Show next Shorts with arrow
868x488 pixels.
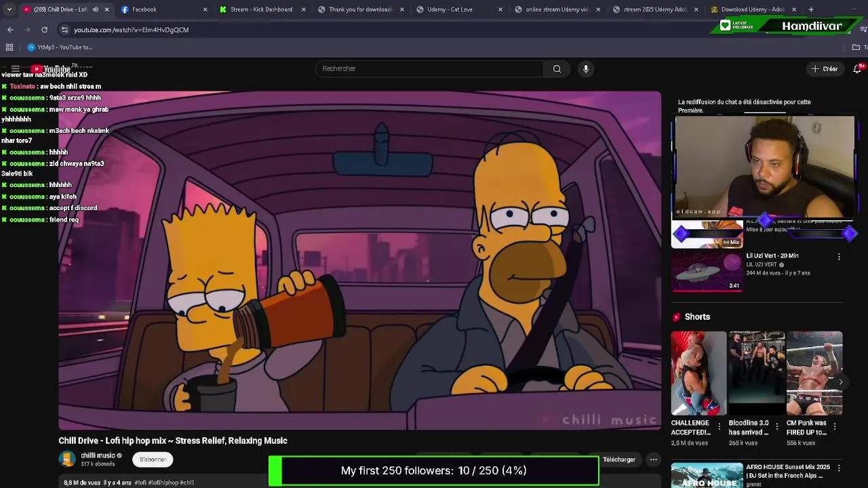[x=840, y=382]
